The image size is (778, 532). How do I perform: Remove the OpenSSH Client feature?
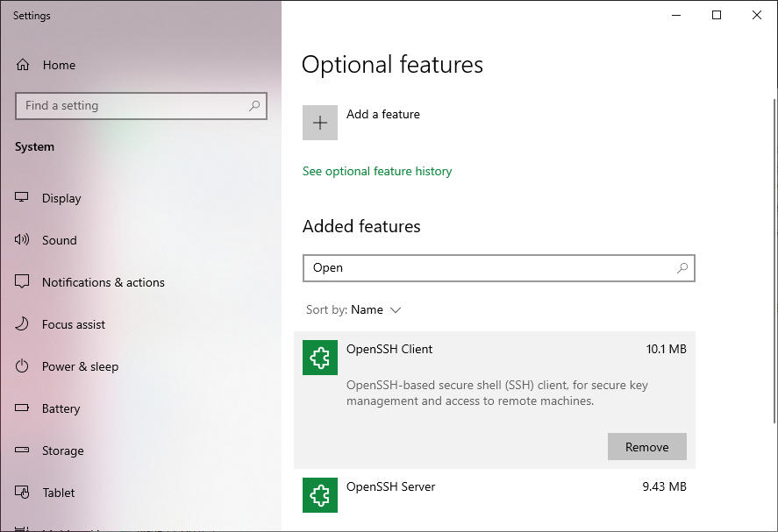tap(646, 447)
